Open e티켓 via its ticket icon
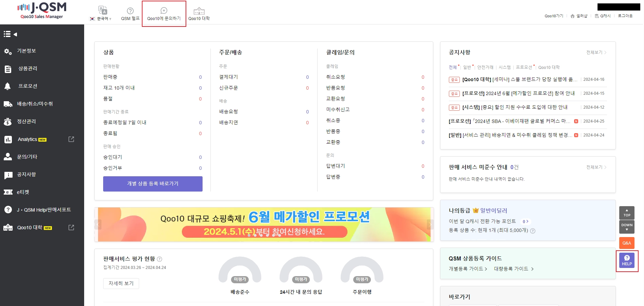 (8, 192)
